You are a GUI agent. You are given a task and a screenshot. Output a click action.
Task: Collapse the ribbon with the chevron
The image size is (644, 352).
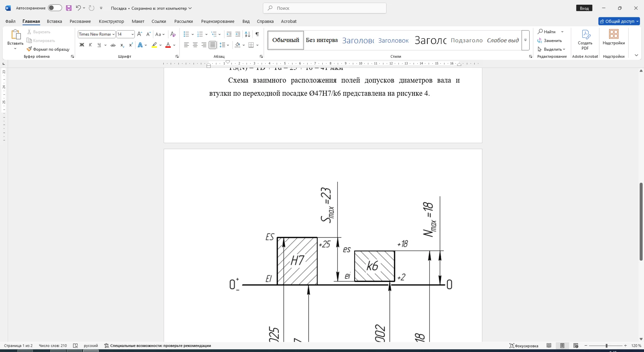[x=636, y=55]
